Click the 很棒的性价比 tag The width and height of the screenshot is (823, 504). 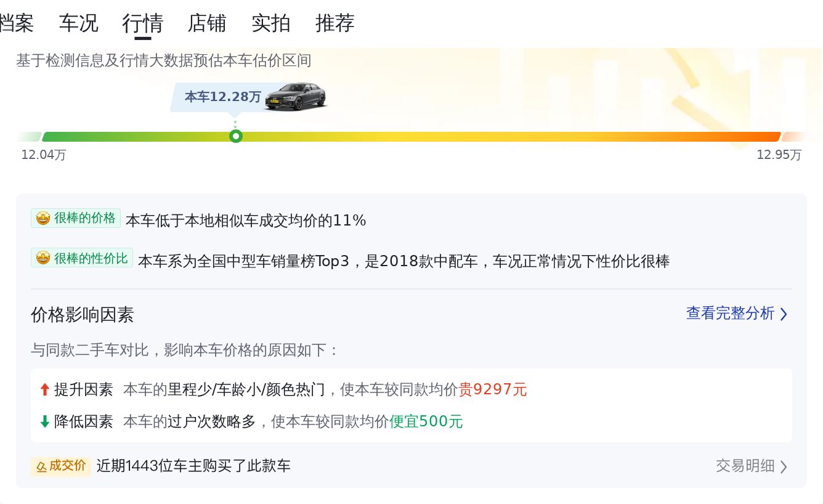[x=82, y=258]
